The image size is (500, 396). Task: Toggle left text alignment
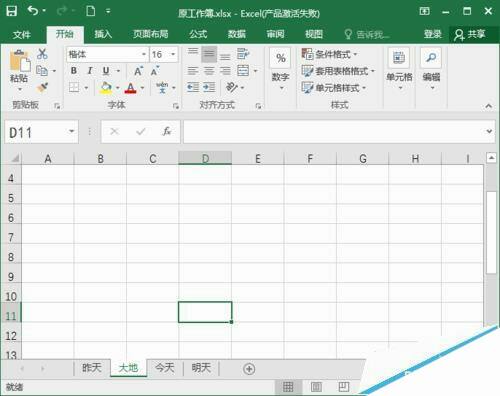[193, 71]
